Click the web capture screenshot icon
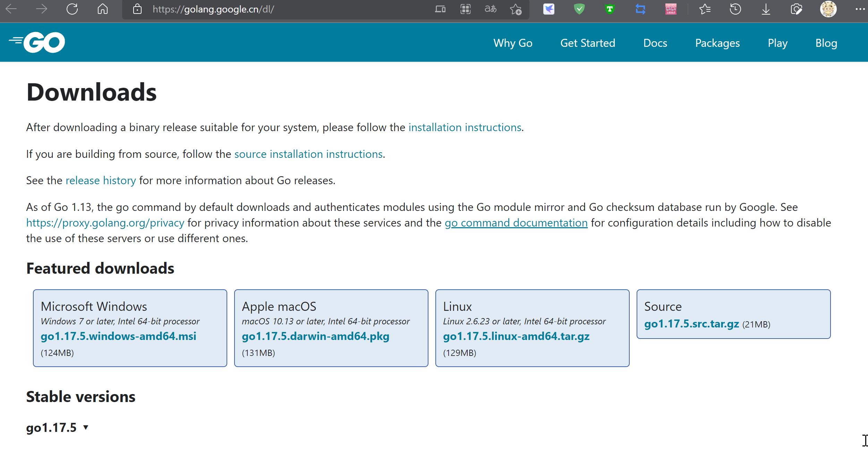The image size is (868, 452). tap(796, 9)
